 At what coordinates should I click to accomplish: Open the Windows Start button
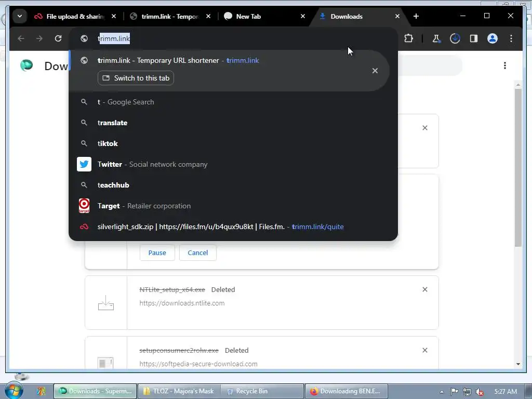point(14,390)
